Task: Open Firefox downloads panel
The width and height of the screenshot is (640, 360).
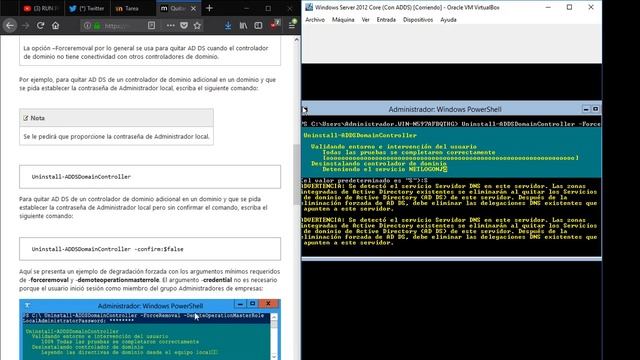Action: point(228,26)
